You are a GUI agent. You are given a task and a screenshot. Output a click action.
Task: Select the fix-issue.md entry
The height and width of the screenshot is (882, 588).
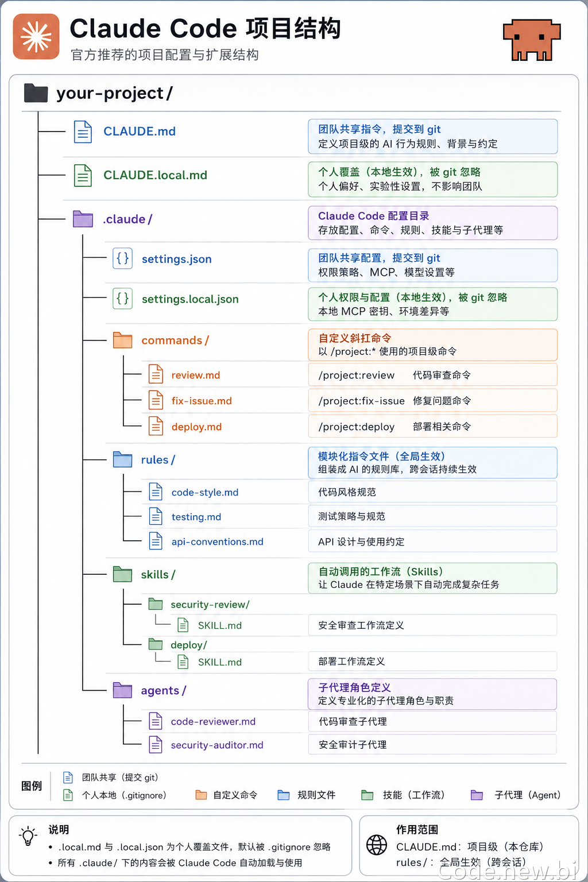202,401
